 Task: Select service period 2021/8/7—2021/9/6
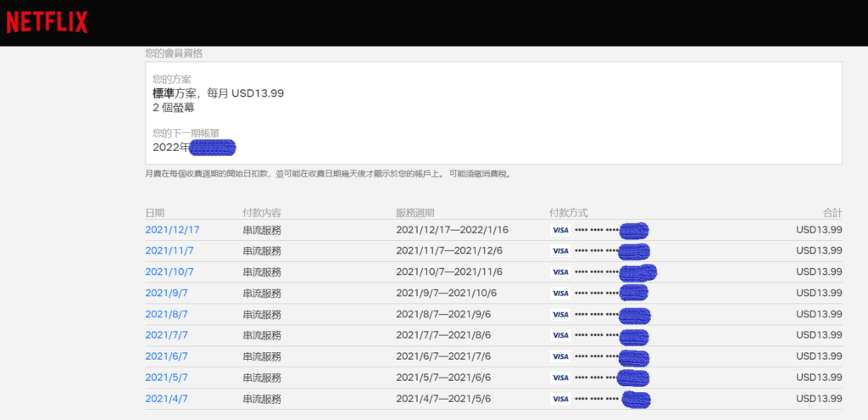point(443,314)
